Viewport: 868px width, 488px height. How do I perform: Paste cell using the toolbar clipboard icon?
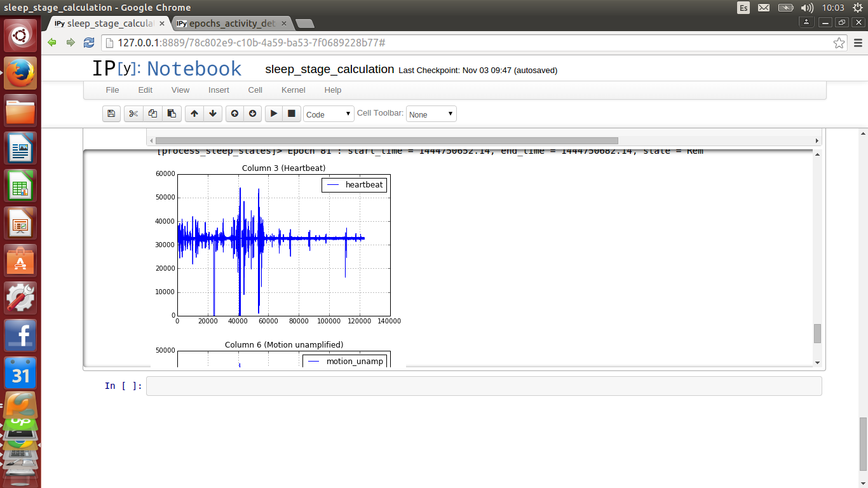click(x=172, y=114)
